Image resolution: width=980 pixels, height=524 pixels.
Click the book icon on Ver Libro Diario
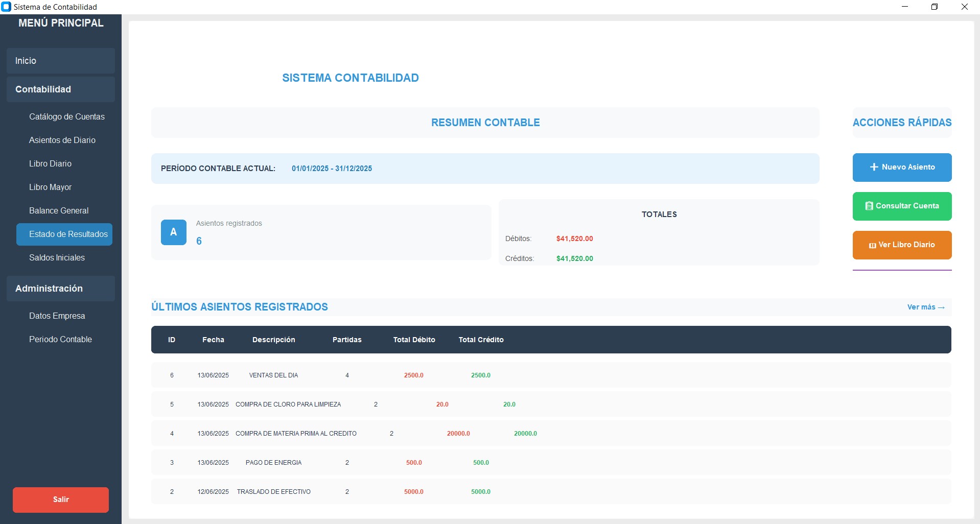point(873,245)
